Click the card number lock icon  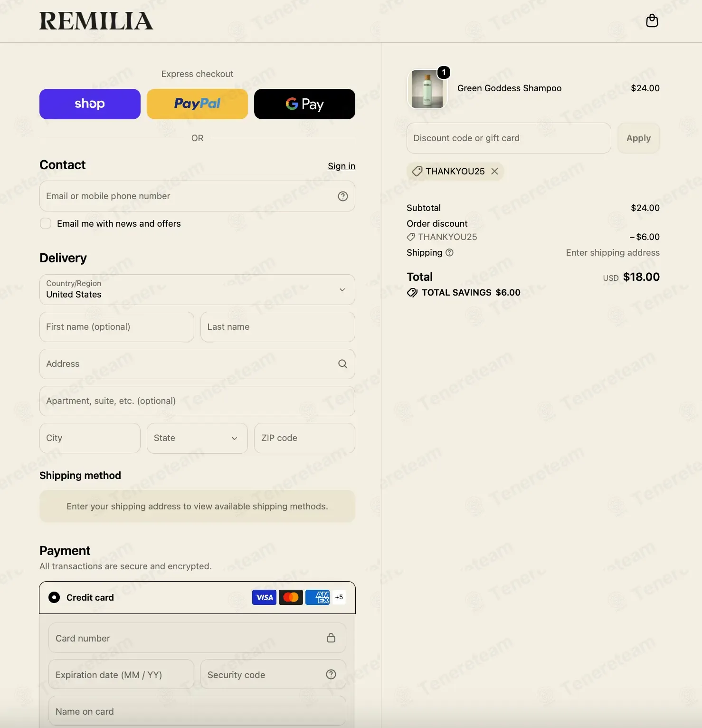331,638
